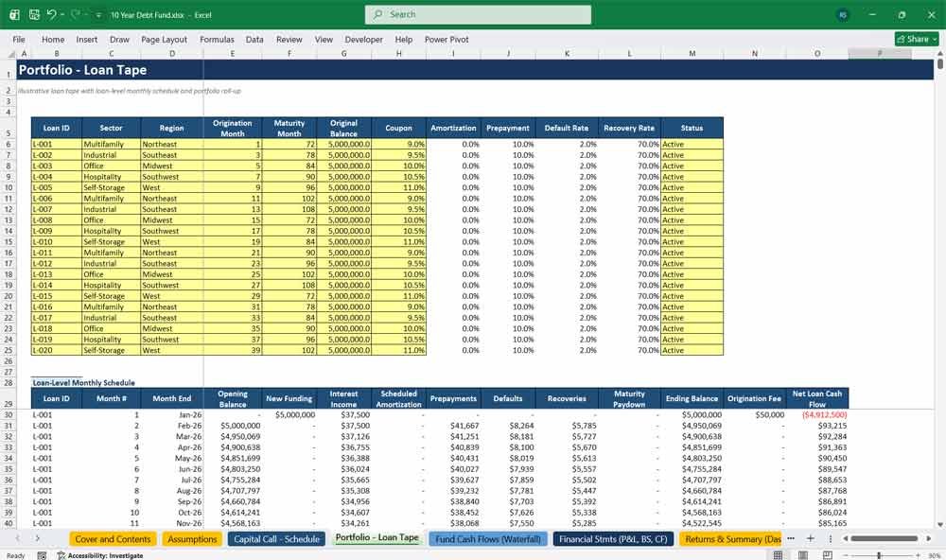Select the Hospitality sector cell for L-004

tap(111, 177)
